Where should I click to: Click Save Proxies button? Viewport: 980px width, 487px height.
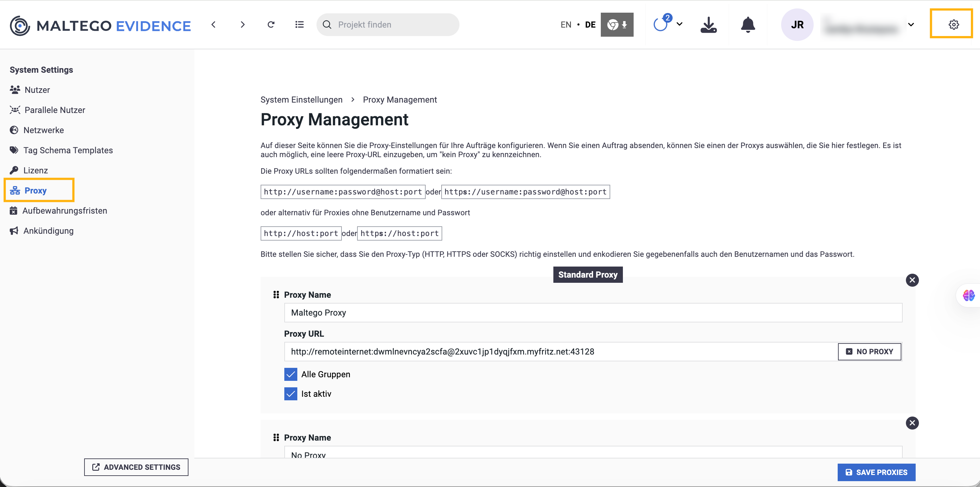point(876,472)
